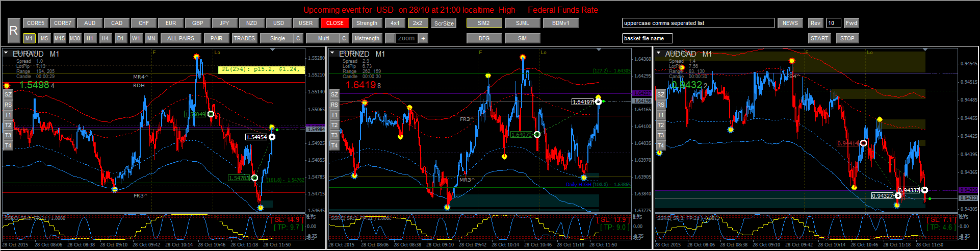Select the BDMv1 template
This screenshot has height=251, width=980.
561,23
